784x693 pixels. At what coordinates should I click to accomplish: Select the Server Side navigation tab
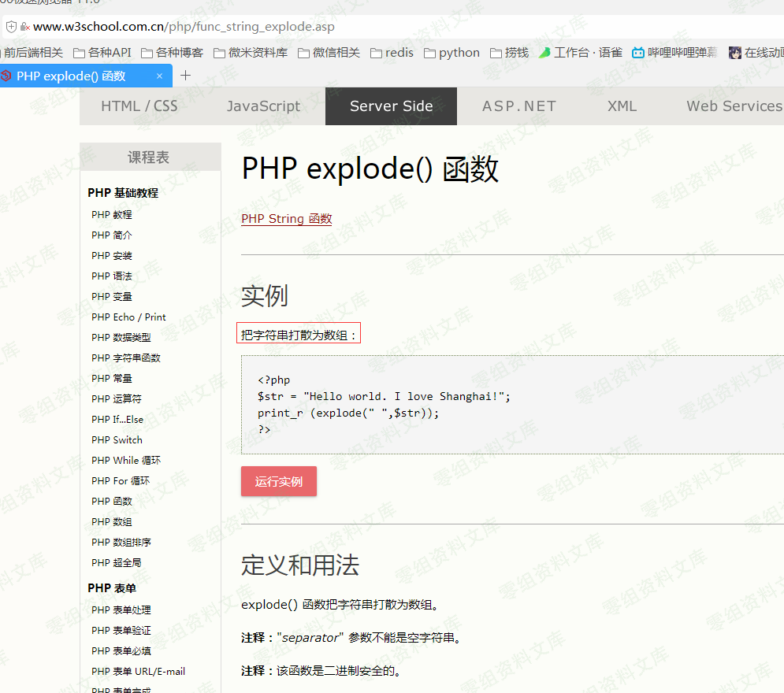coord(391,106)
